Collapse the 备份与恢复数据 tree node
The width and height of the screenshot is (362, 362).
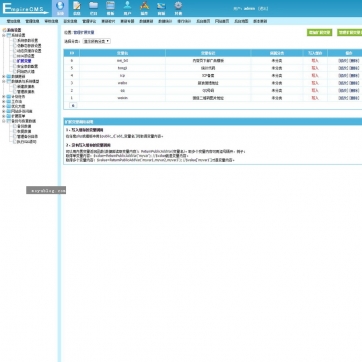(4, 121)
